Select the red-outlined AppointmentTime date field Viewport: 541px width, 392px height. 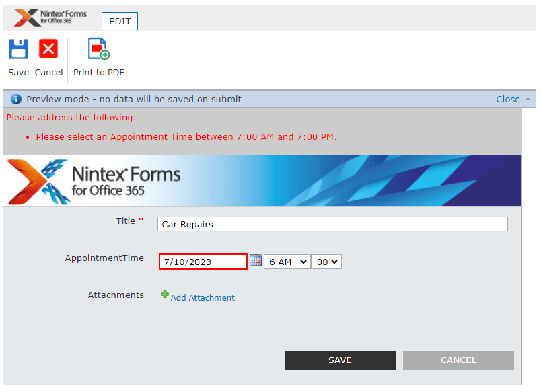point(203,261)
